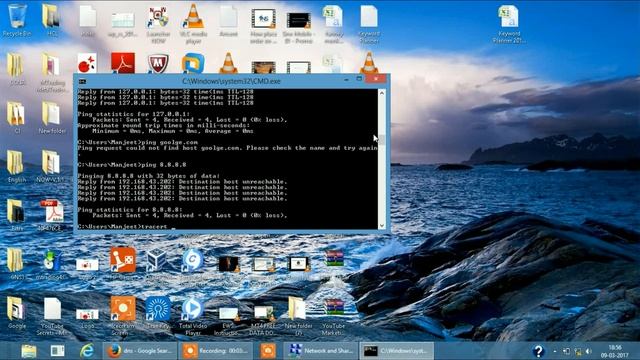Image resolution: width=640 pixels, height=360 pixels.
Task: Open the Keyword Planner spreadsheet at far right
Action: tap(509, 24)
